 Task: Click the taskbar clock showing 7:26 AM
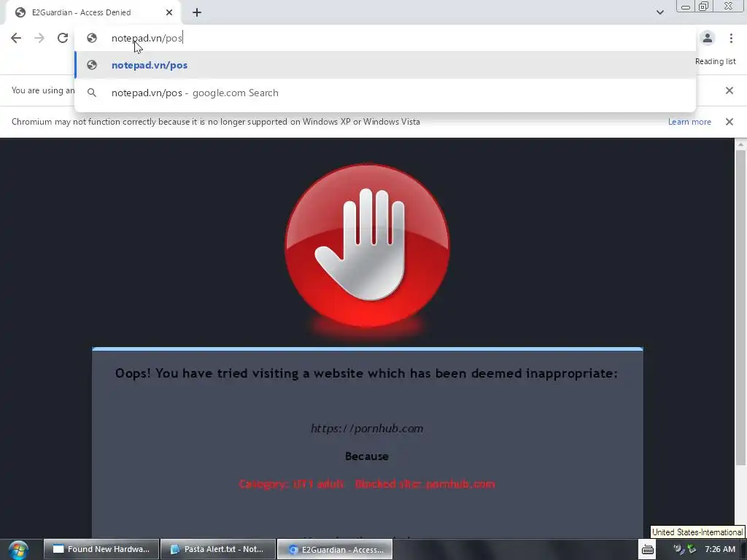coord(720,549)
